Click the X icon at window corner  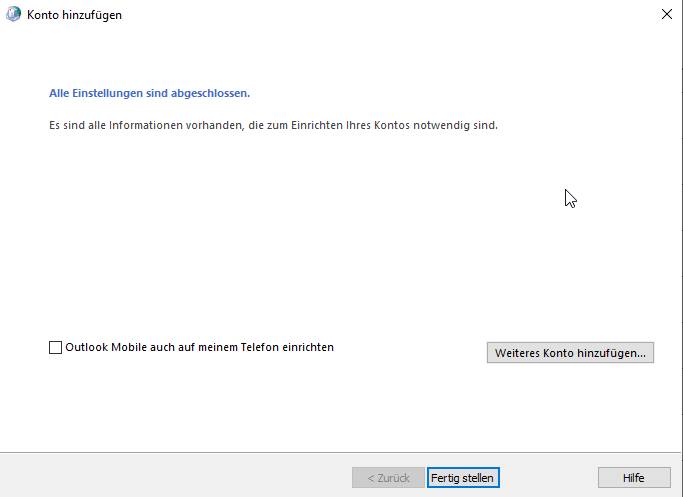pos(666,14)
